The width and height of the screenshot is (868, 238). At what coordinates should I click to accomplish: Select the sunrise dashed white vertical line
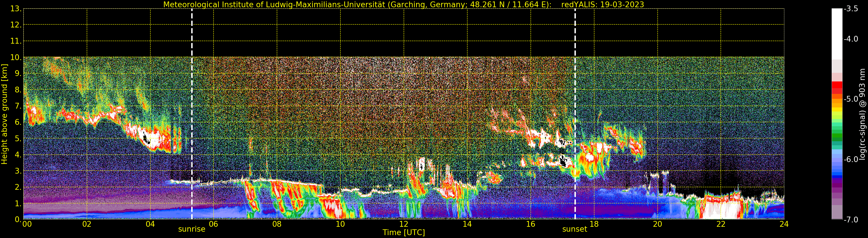(192, 114)
